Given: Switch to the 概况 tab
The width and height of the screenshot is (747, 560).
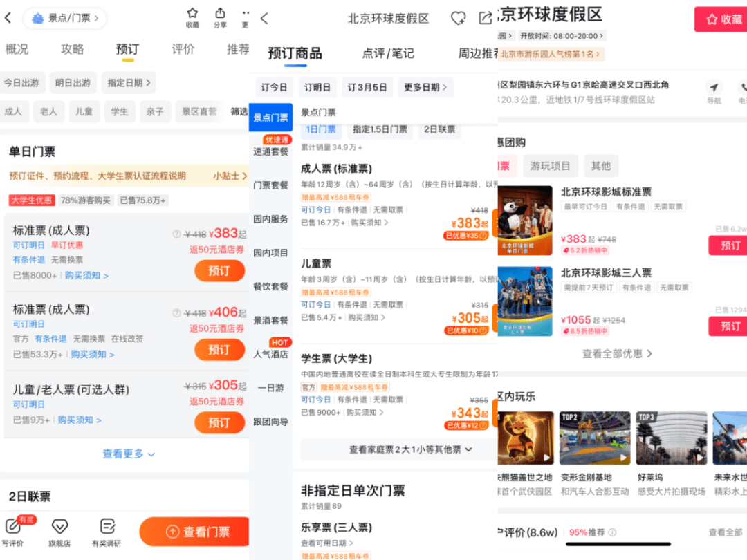Looking at the screenshot, I should (x=17, y=49).
